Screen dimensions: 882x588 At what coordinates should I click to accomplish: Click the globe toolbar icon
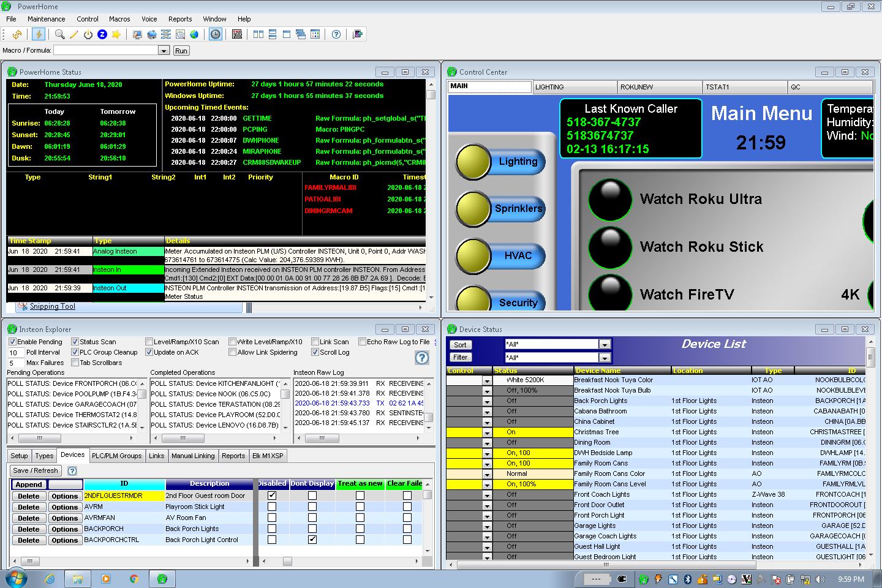194,34
